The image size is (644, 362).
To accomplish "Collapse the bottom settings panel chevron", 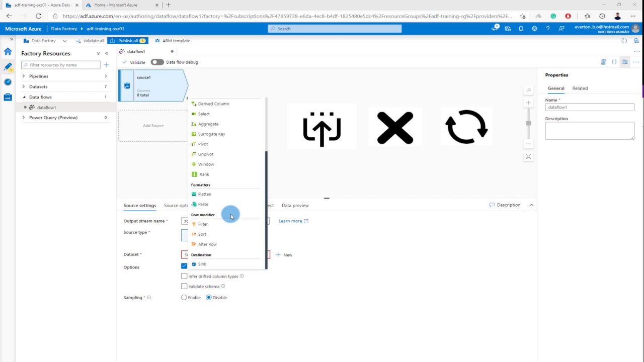I will click(x=531, y=205).
